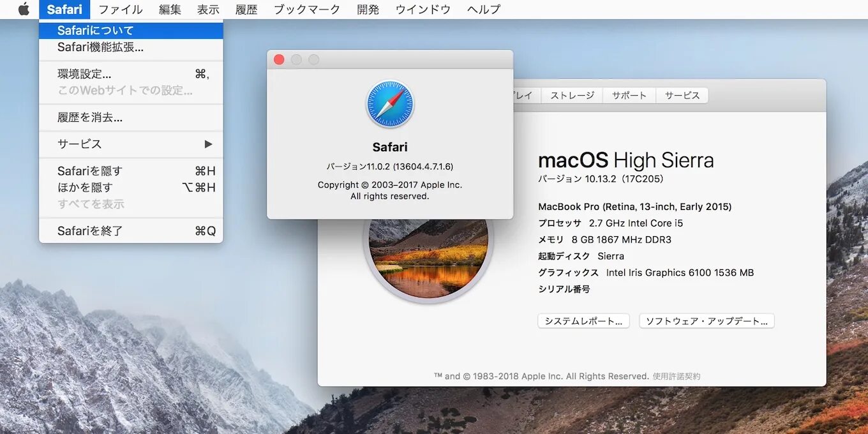Choose Safariを終了 to quit
The width and height of the screenshot is (868, 434).
[x=131, y=231]
